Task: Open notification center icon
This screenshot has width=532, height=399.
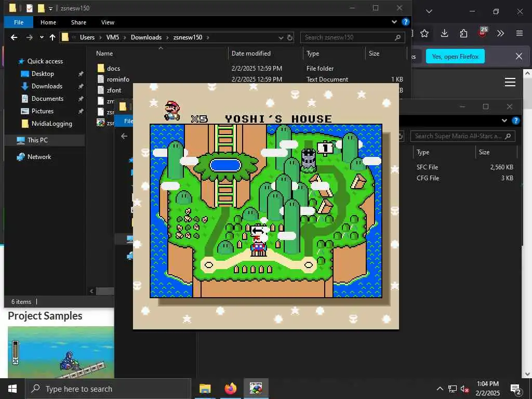Action: tap(516, 389)
